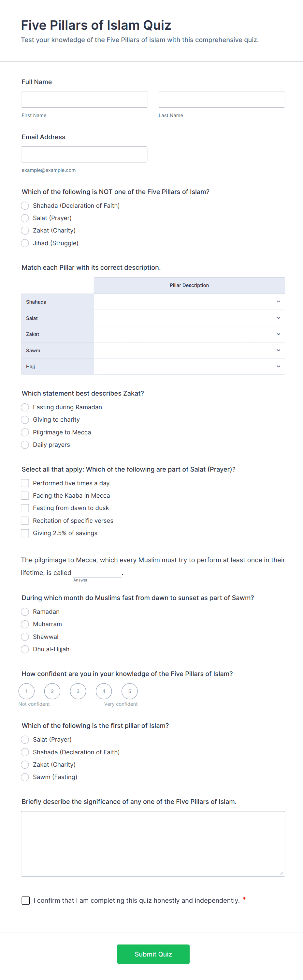This screenshot has width=303, height=980.
Task: Expand the Sawm description dropdown
Action: tap(189, 350)
